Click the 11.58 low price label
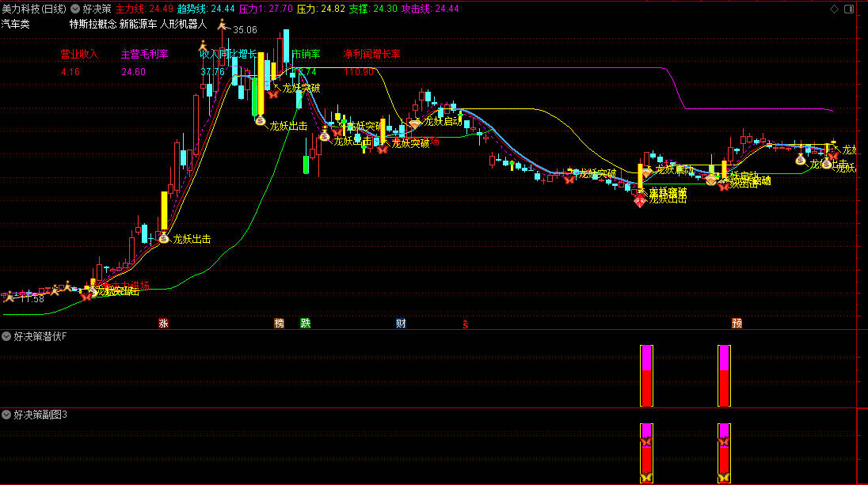The image size is (868, 485). [32, 299]
